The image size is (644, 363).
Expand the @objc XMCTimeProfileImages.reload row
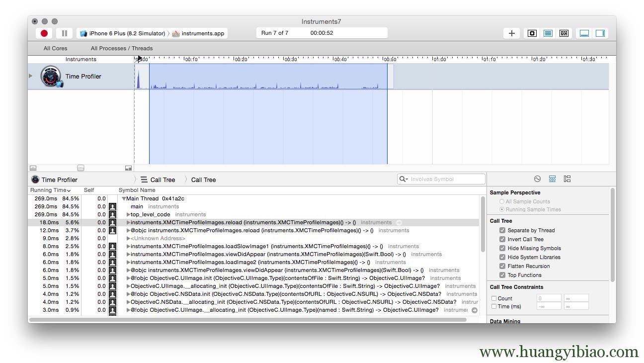(x=129, y=230)
